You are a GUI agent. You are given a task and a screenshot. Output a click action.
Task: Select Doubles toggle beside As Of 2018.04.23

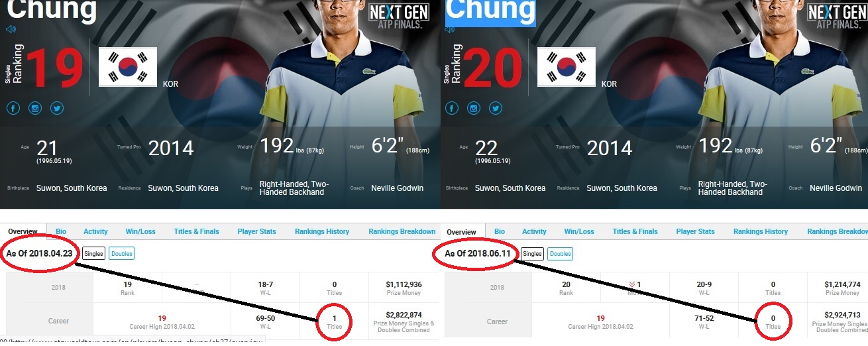[x=121, y=254]
